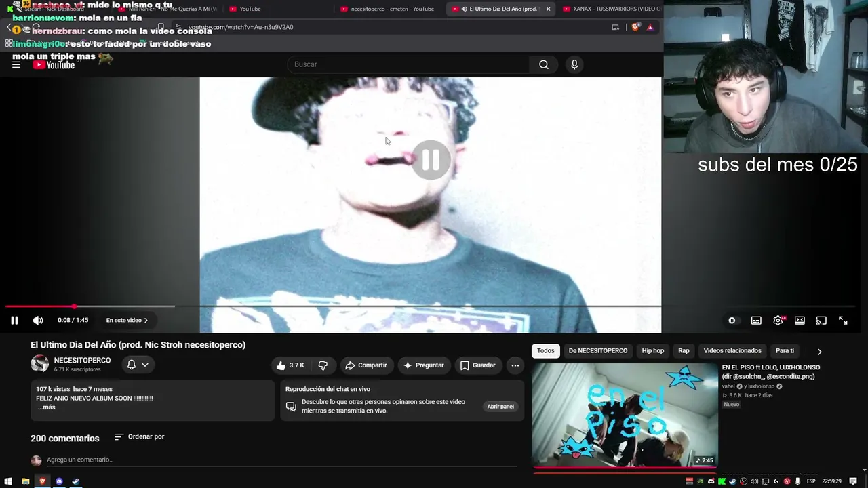Share the video with Compartir
Image resolution: width=868 pixels, height=488 pixels.
click(366, 365)
